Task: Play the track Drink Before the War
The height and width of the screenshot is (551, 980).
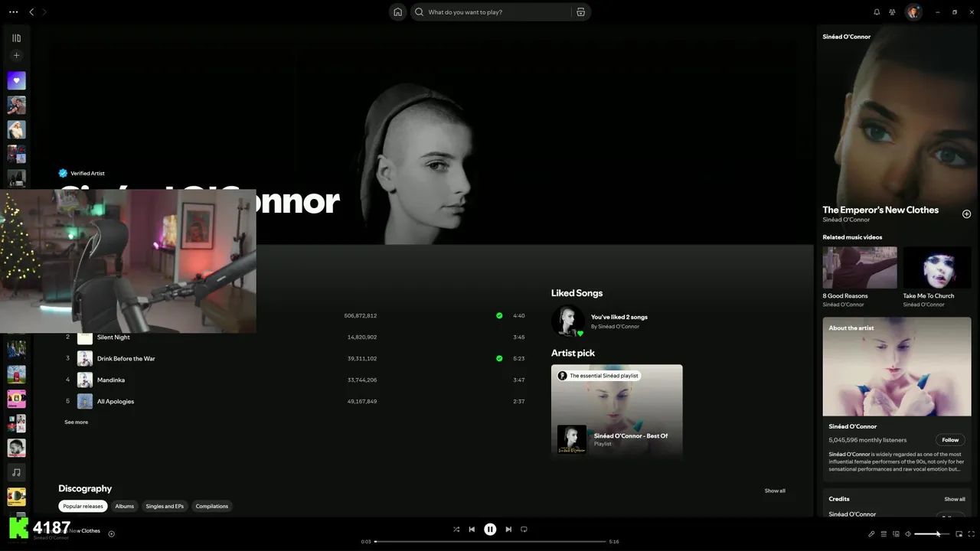Action: pos(126,359)
